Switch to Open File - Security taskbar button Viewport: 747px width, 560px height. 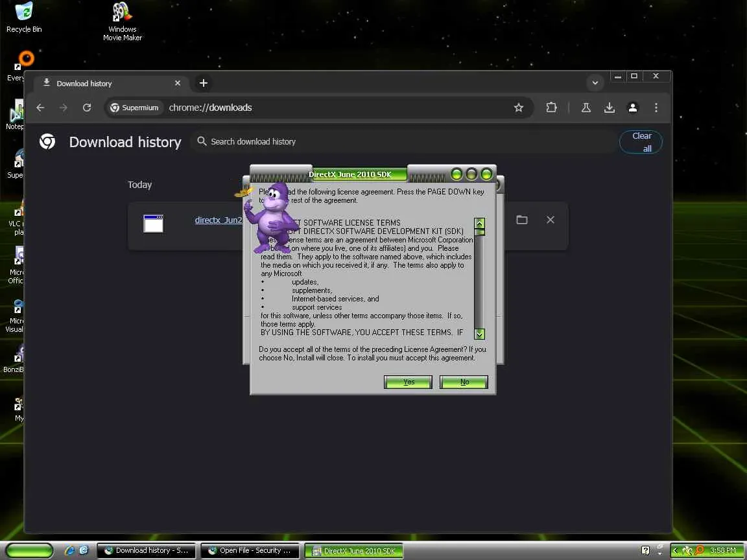coord(250,550)
